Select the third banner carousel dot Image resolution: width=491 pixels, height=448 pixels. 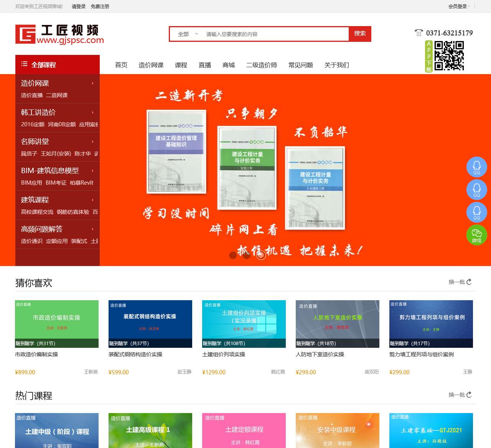(x=261, y=255)
